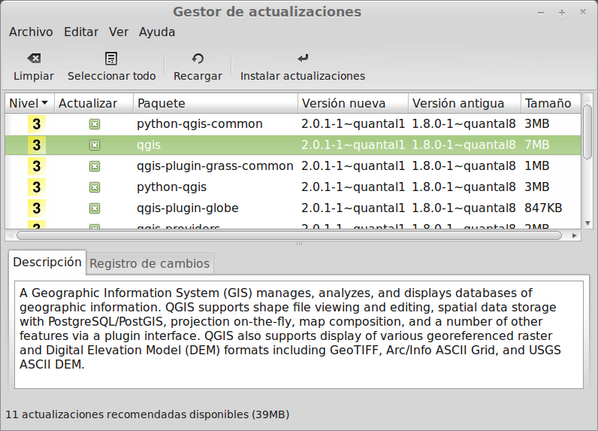Screen dimensions: 598x431
Task: Click the vertical scrollbar handle of package list
Action: click(x=588, y=132)
